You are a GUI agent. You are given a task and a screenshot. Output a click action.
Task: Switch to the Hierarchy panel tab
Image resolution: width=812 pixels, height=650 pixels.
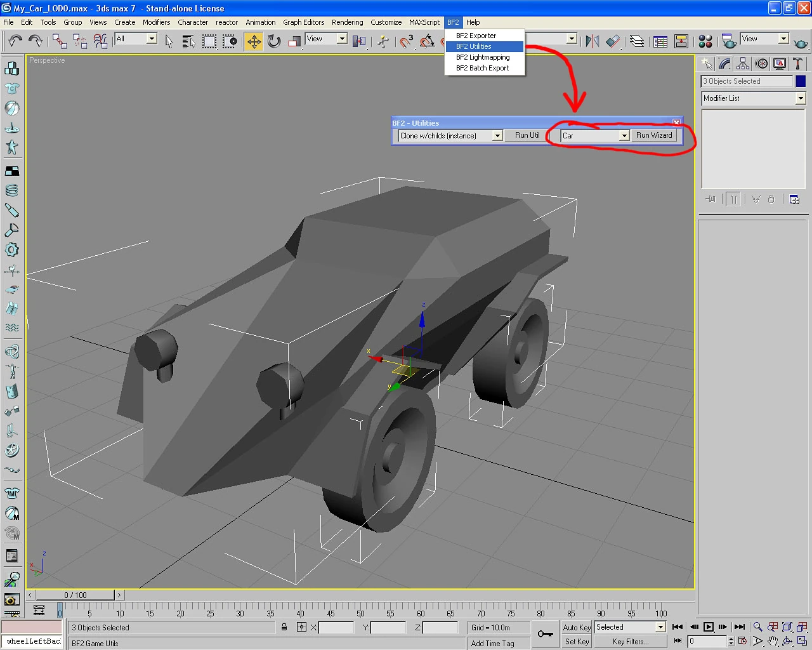[x=743, y=63]
